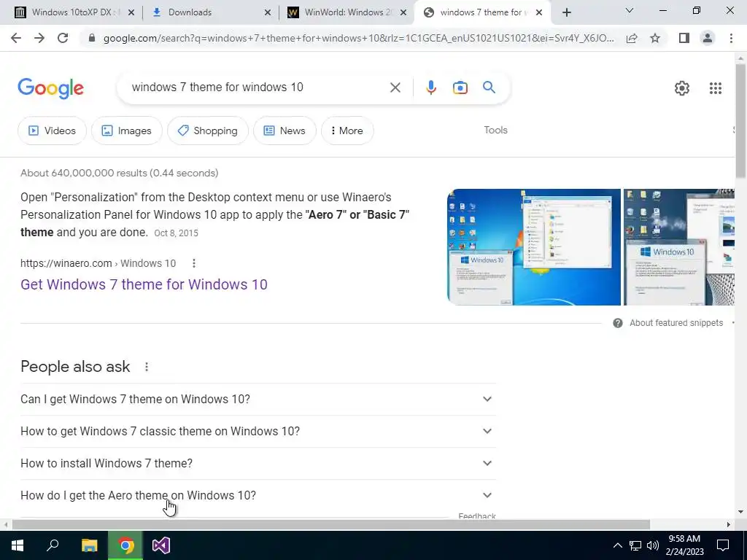Click the taskbar clock and date
This screenshot has width=747, height=560.
point(684,545)
